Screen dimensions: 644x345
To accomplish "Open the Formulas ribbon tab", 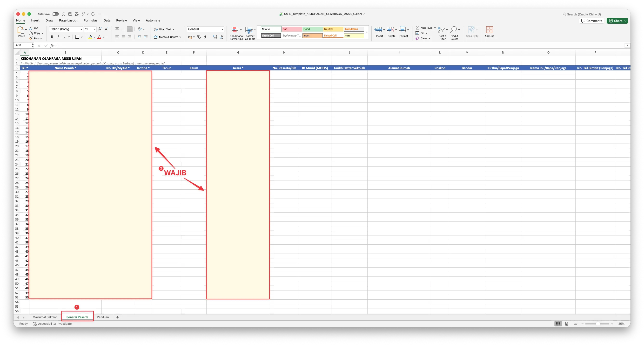I will [90, 21].
